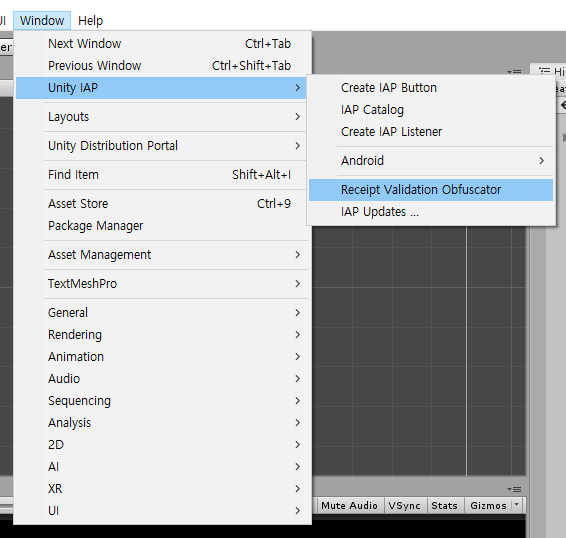Open the Window menu

pyautogui.click(x=42, y=21)
